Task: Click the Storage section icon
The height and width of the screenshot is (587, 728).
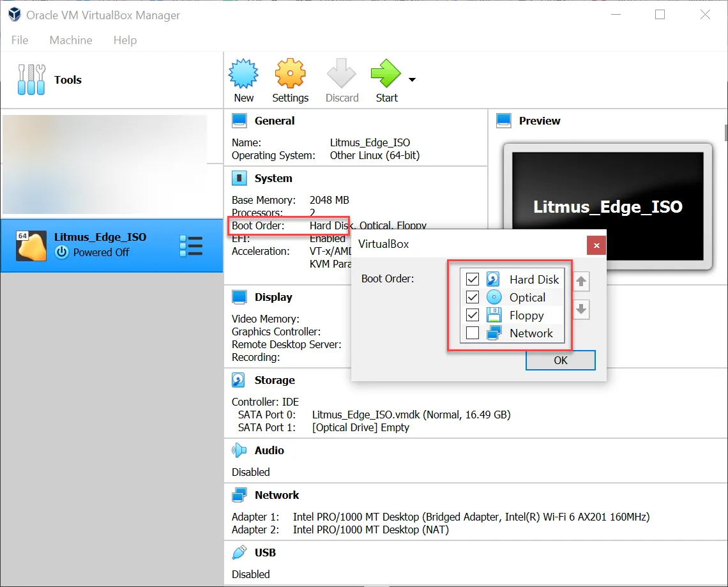Action: [238, 380]
